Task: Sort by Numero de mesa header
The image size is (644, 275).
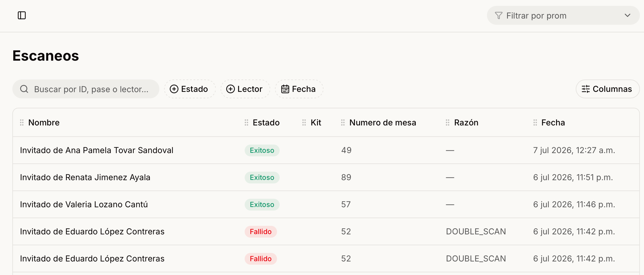Action: pyautogui.click(x=383, y=122)
